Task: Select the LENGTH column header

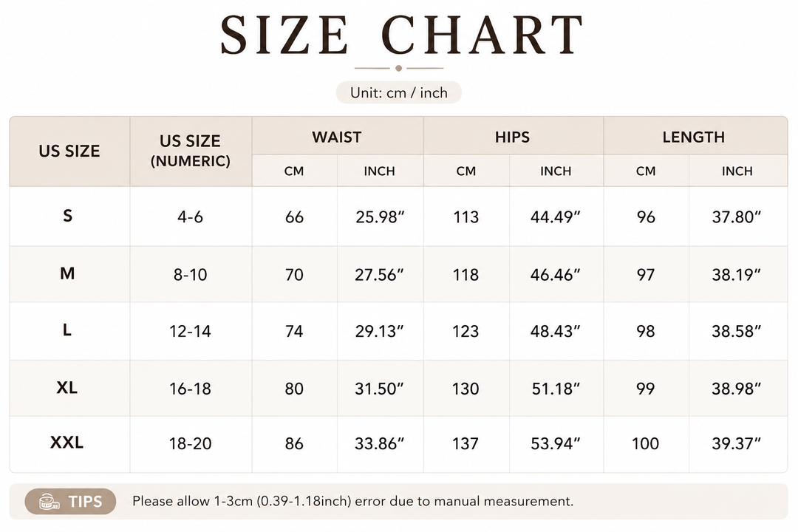Action: pos(693,137)
